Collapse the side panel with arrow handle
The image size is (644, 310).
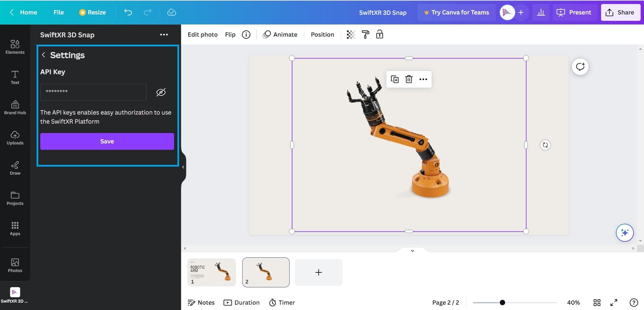183,167
